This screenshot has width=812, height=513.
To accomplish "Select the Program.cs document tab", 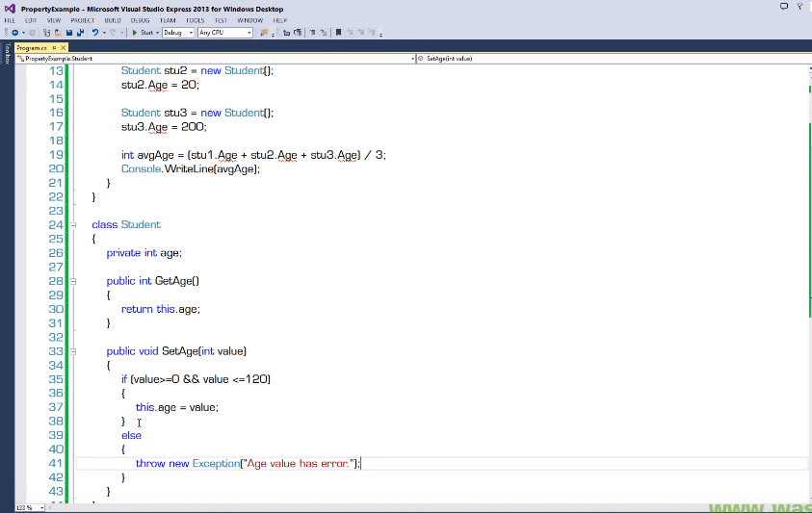I will tap(32, 47).
